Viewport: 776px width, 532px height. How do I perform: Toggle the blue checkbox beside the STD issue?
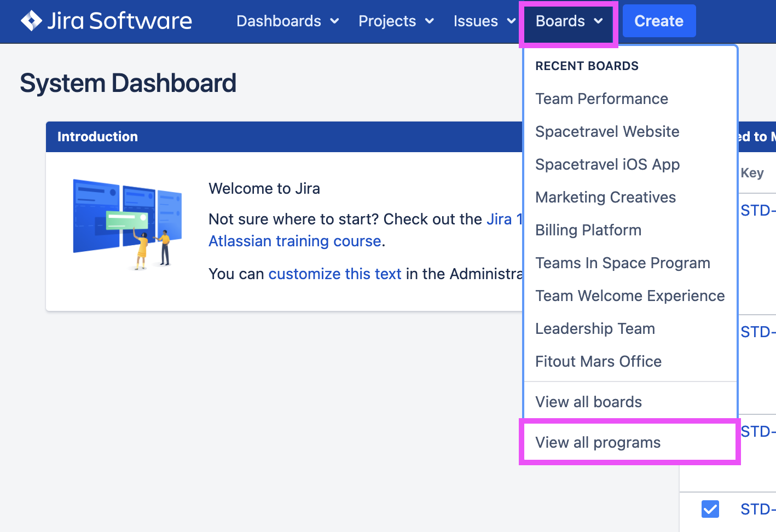tap(710, 509)
